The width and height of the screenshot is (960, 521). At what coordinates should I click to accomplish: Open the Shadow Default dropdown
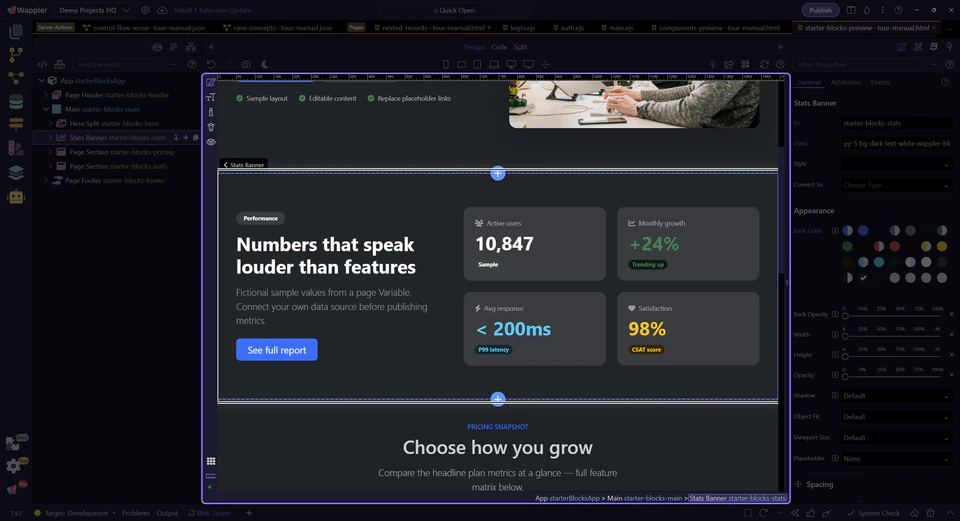(x=896, y=395)
